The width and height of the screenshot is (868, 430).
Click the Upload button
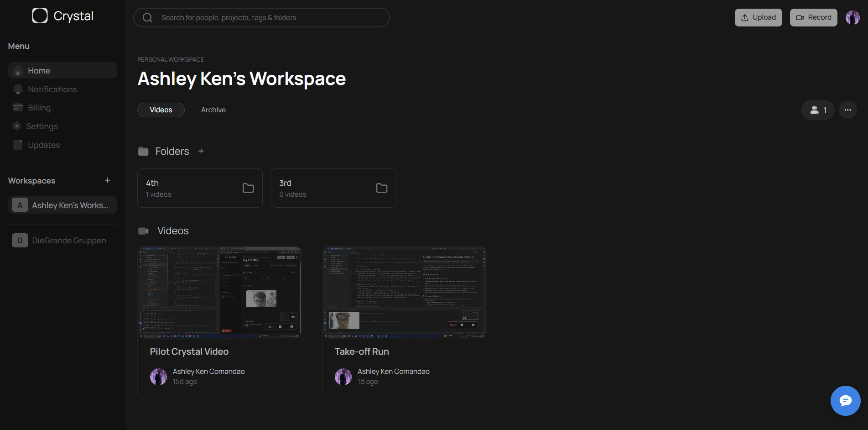(758, 17)
